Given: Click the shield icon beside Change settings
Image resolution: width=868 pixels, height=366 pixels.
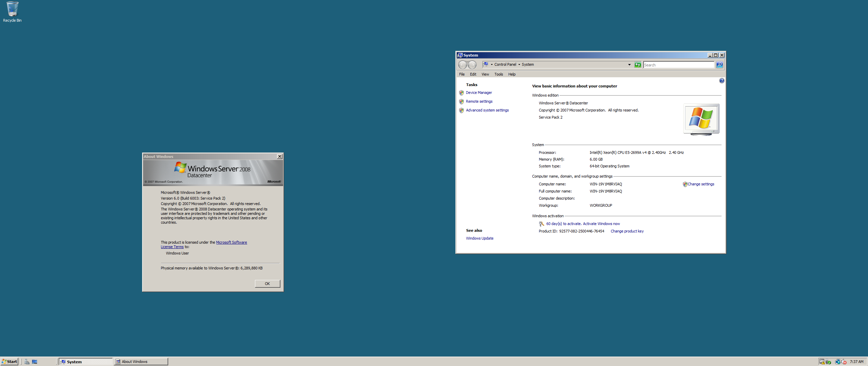Looking at the screenshot, I should click(x=685, y=184).
